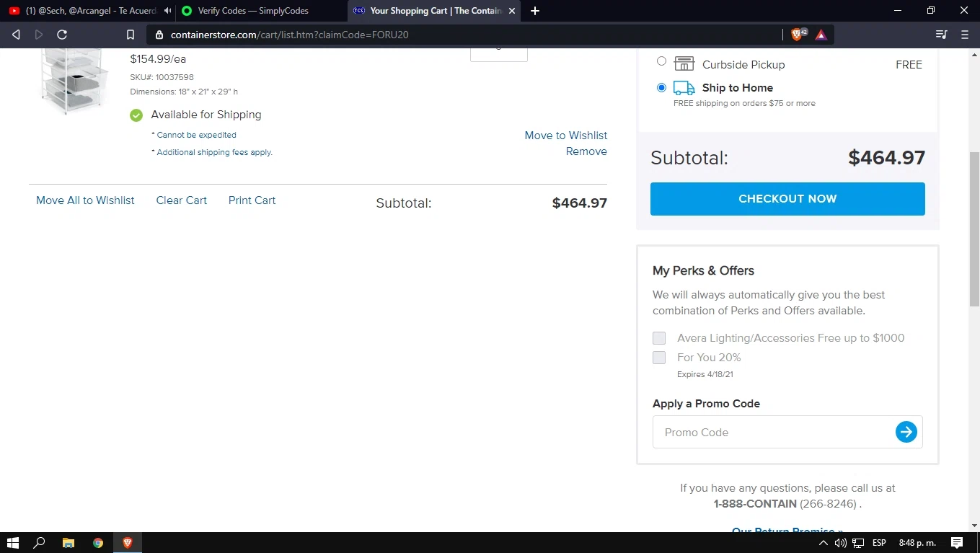
Task: Click the CHECKOUT NOW button
Action: click(787, 199)
